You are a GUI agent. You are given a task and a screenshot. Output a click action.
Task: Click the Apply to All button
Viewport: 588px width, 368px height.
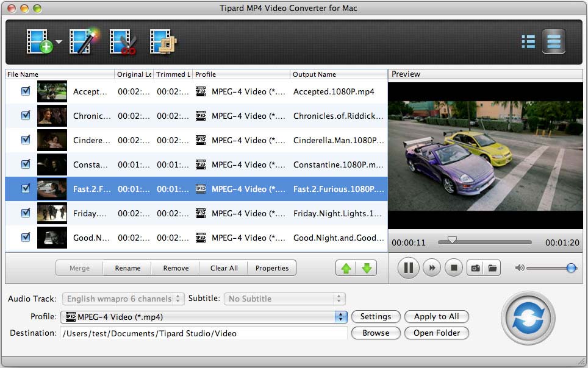(436, 316)
